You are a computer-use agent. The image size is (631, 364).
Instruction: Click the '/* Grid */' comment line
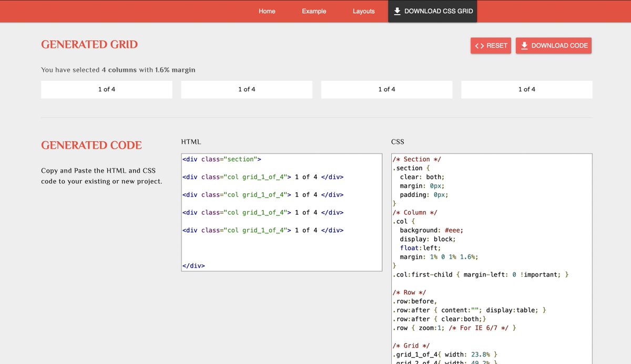pos(411,346)
